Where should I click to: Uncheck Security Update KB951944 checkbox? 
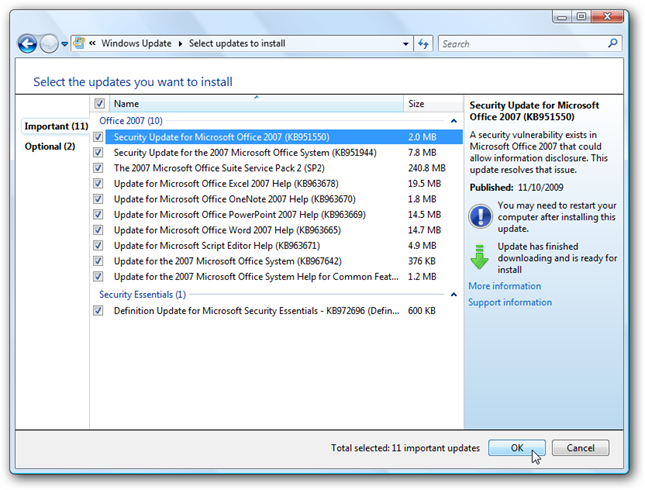(98, 152)
